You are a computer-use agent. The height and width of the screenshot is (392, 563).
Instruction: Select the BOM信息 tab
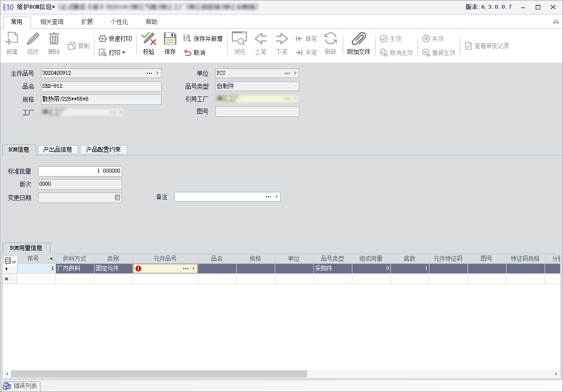coord(19,149)
